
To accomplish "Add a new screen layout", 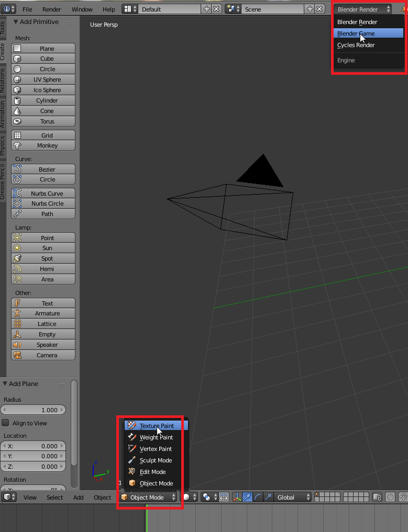I will pos(207,9).
